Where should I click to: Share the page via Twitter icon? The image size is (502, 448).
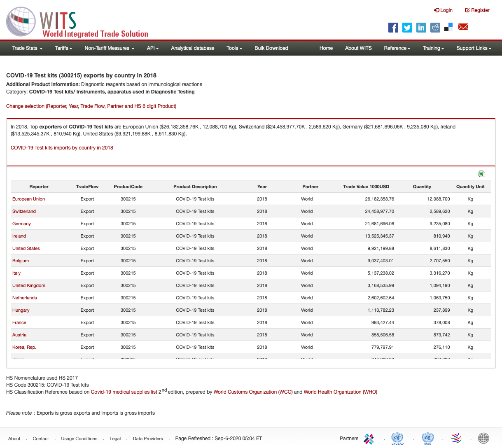tap(407, 28)
